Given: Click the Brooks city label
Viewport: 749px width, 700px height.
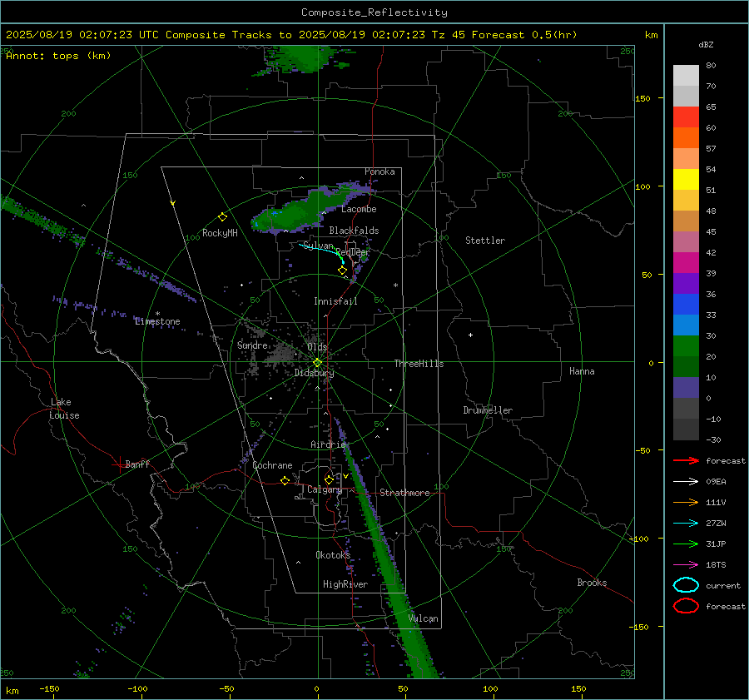Looking at the screenshot, I should coord(592,583).
